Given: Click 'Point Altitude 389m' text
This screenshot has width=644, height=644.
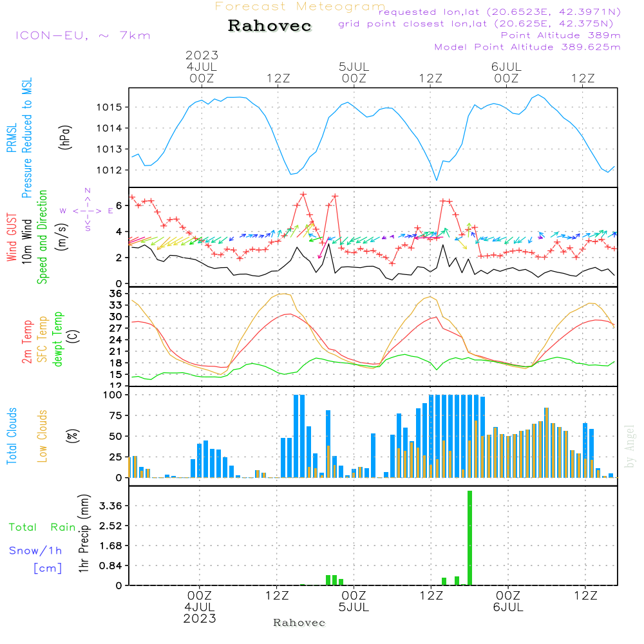Looking at the screenshot, I should 561,35.
